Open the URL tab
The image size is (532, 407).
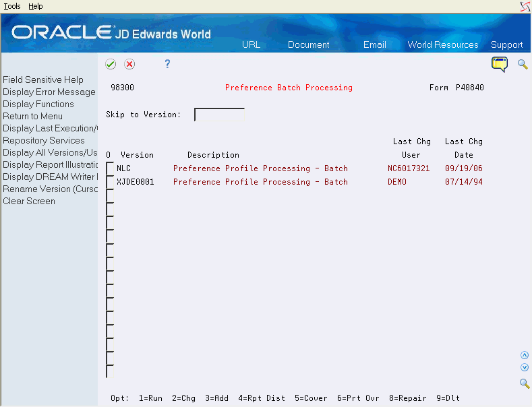[x=251, y=44]
